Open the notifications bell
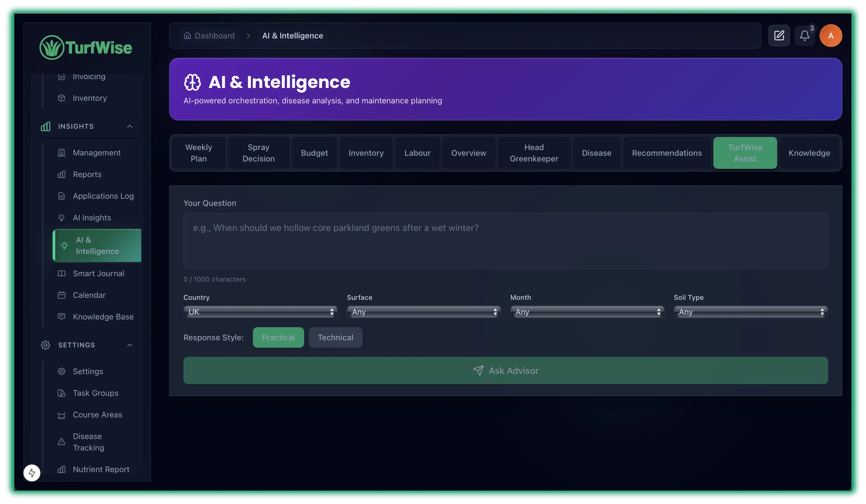Screen dimensions: 866x504 click(805, 35)
